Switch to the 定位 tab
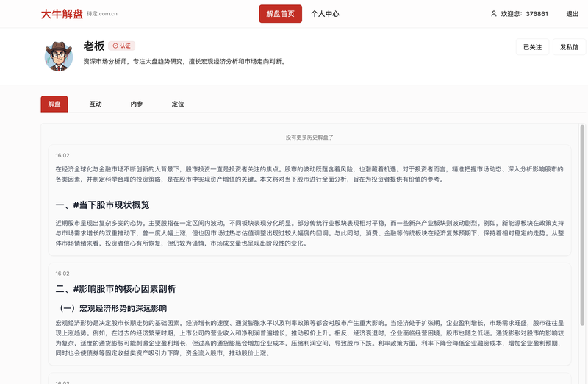 178,104
